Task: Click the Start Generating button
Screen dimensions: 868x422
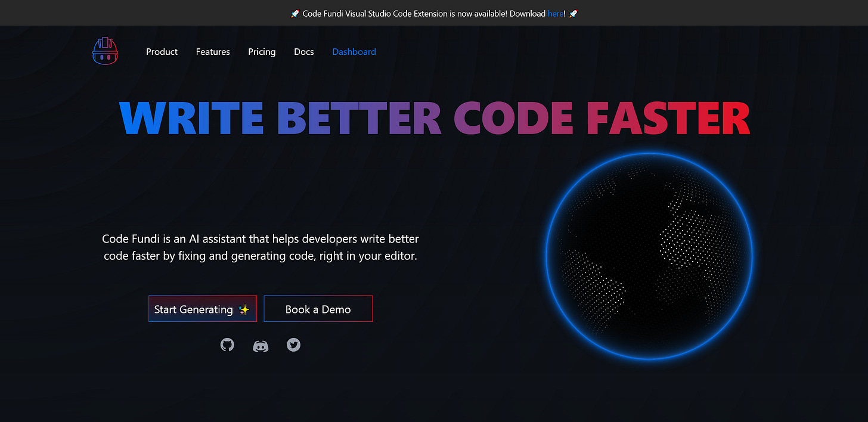Action: click(x=203, y=309)
